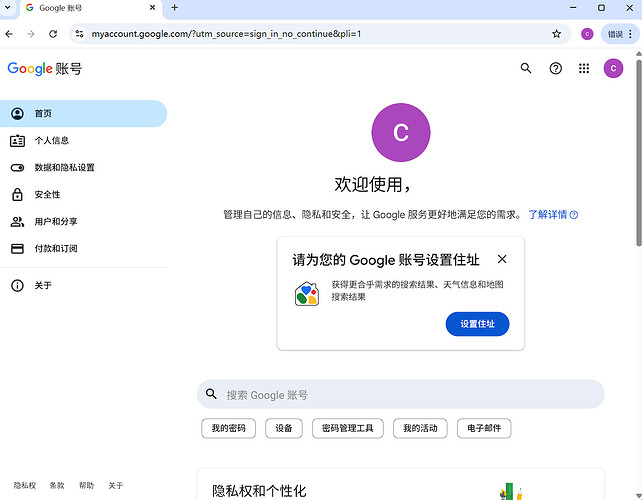Open site information icon in address bar
Viewport: 642px width, 500px height.
click(x=79, y=34)
